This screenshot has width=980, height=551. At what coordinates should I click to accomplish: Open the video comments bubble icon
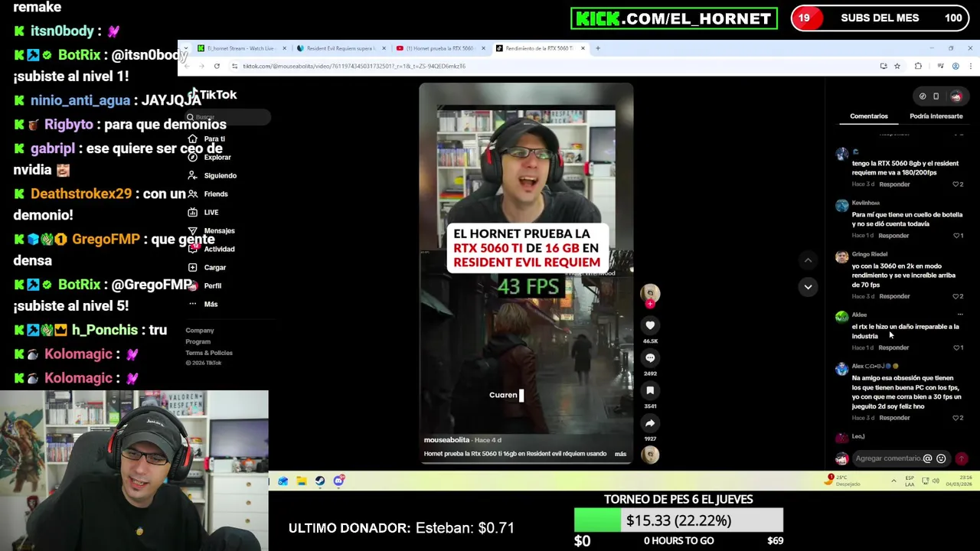pos(650,358)
